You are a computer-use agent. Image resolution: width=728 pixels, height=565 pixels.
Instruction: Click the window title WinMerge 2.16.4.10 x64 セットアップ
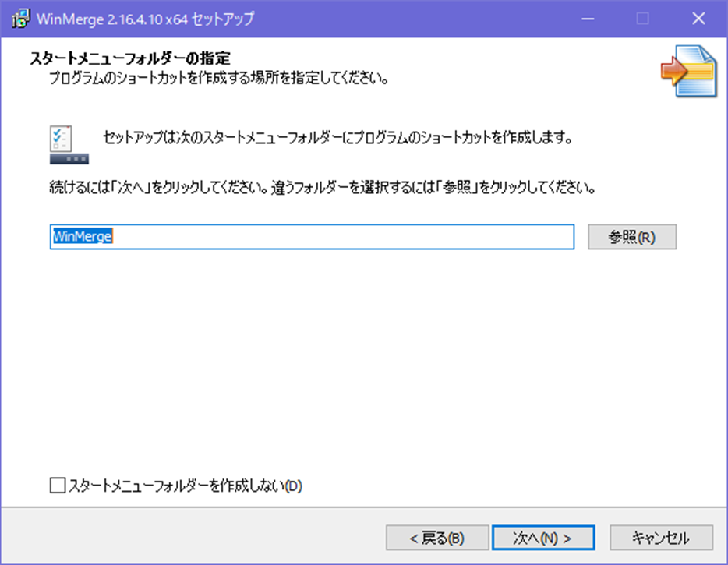[145, 19]
